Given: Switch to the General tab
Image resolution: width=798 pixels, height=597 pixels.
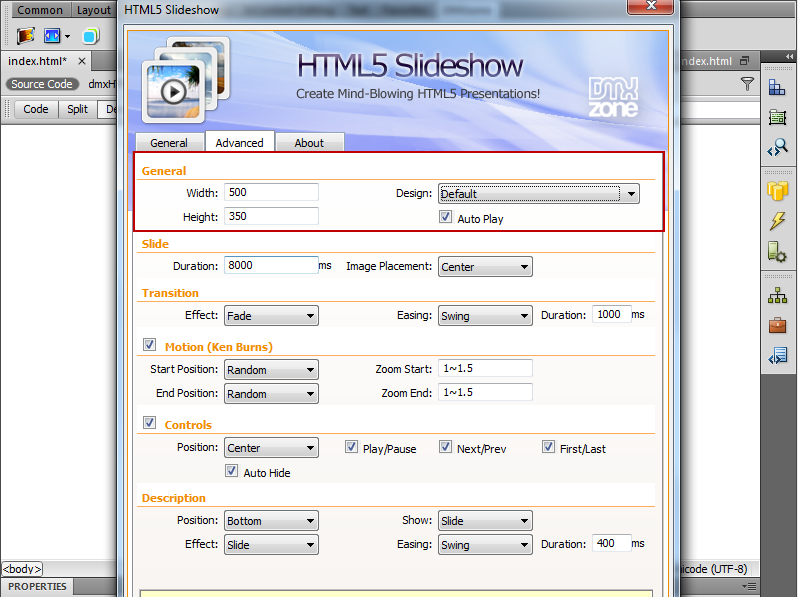Looking at the screenshot, I should (169, 143).
